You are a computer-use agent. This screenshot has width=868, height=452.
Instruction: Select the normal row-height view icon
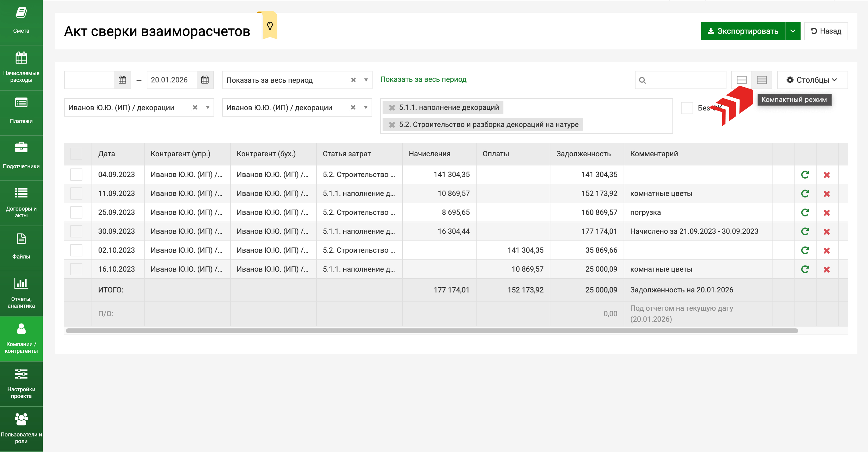pyautogui.click(x=741, y=80)
